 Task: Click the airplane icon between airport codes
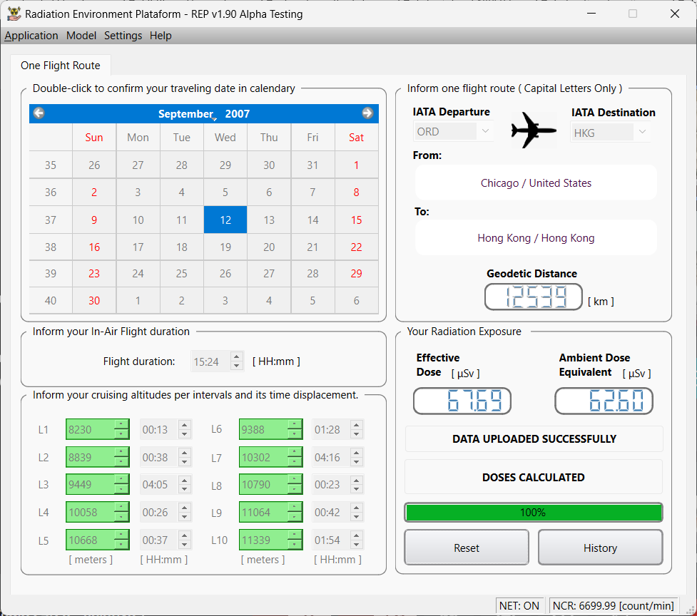(533, 130)
